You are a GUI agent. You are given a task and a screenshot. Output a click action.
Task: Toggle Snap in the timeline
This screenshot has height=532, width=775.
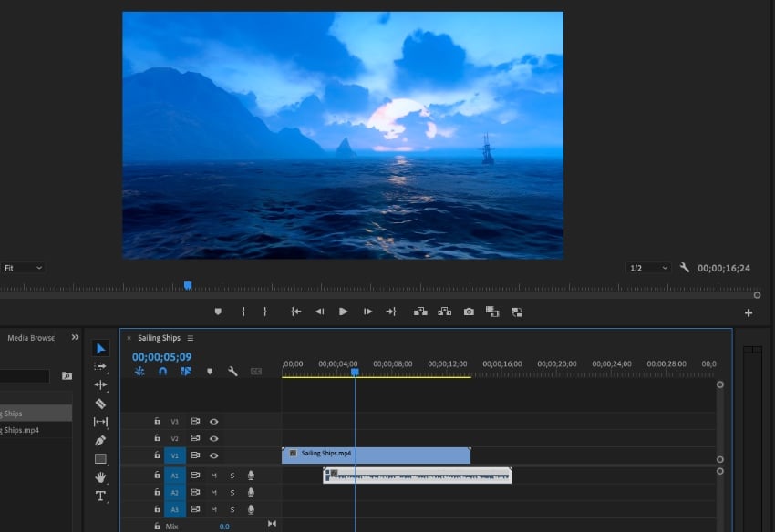(x=162, y=370)
